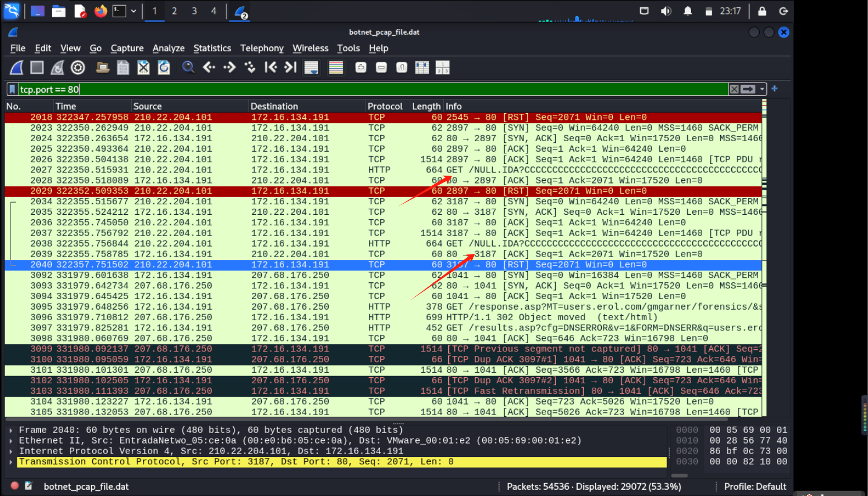This screenshot has height=496, width=868.
Task: Open the Capture menu
Action: coord(127,49)
